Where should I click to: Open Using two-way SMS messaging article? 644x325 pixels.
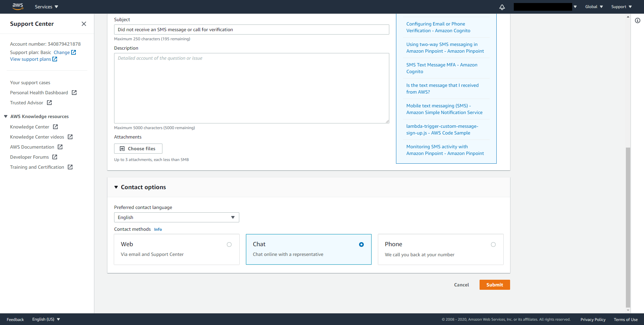tap(445, 48)
